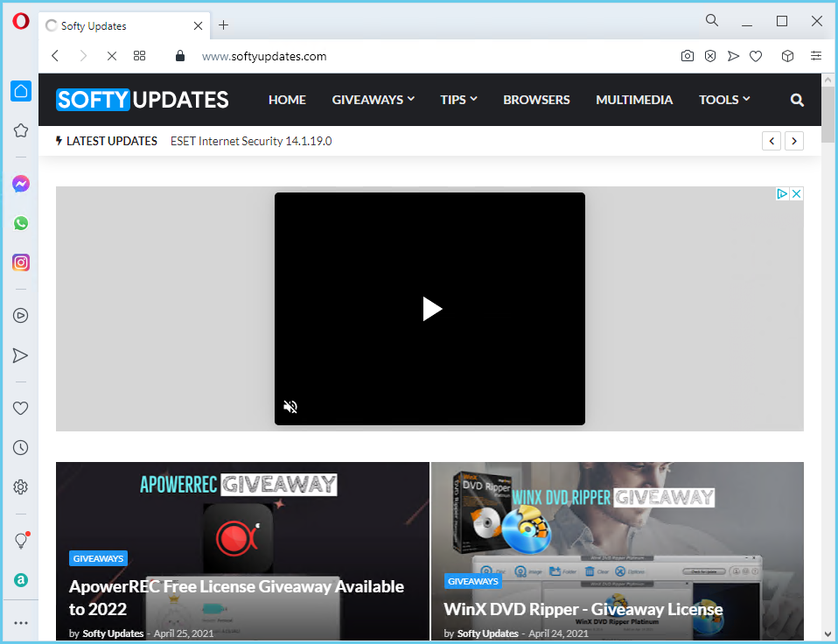Click GIVEAWAYS tag on ApowerREC post

(x=98, y=558)
